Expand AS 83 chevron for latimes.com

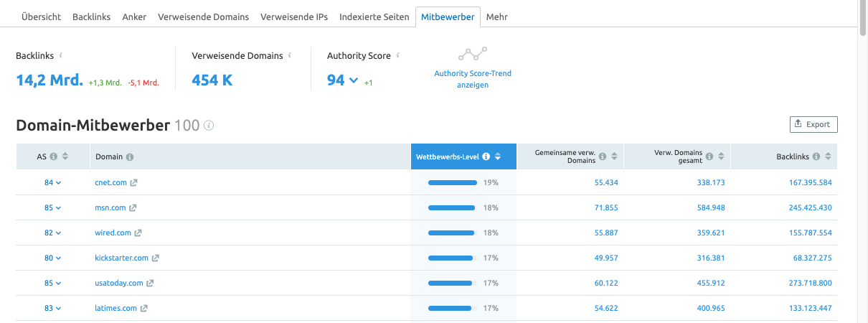[x=58, y=309]
